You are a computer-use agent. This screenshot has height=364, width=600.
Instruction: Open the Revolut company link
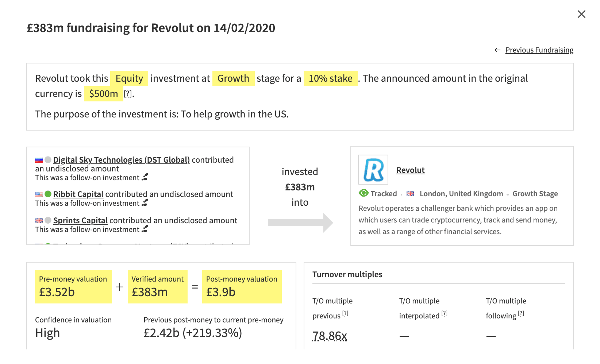tap(411, 170)
